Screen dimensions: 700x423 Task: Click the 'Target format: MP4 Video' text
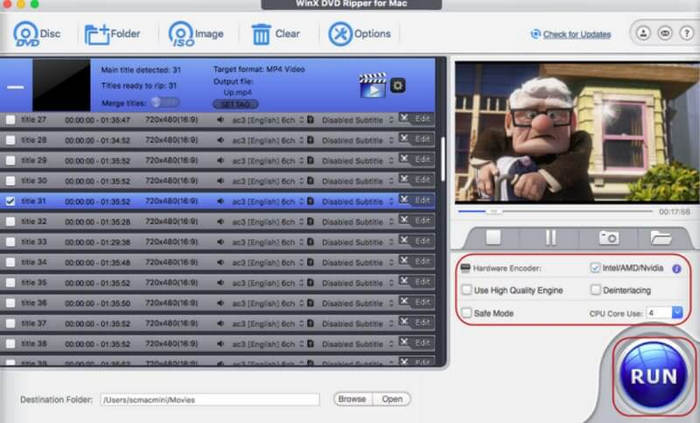click(259, 69)
